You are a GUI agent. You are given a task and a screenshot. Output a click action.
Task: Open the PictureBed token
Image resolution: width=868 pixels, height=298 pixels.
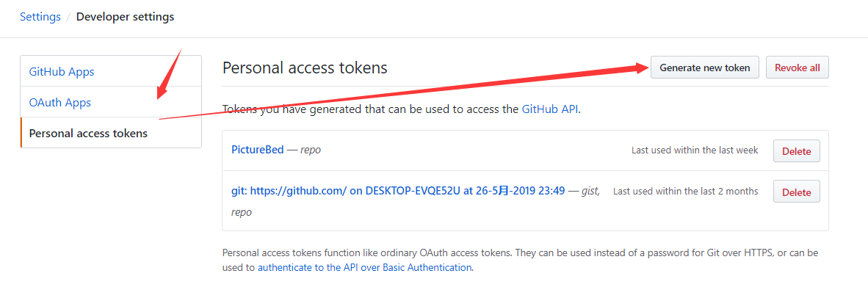258,150
